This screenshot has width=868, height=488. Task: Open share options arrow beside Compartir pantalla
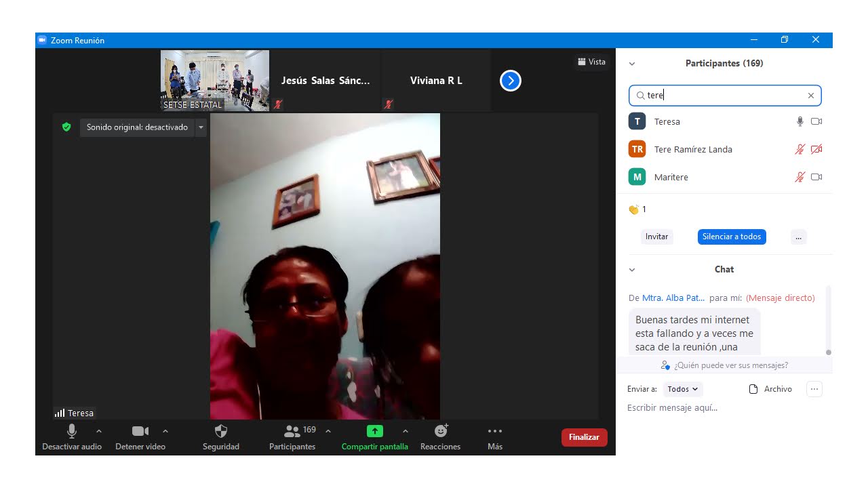[406, 431]
